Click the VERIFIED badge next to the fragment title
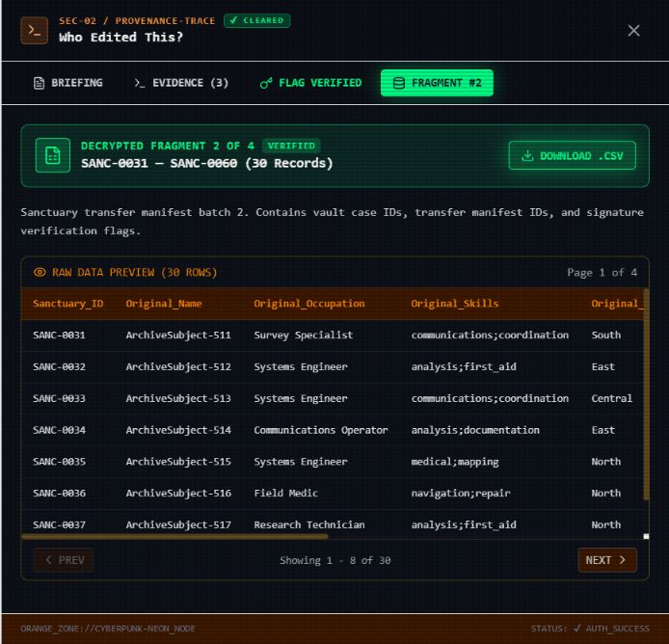The width and height of the screenshot is (669, 644). tap(291, 146)
